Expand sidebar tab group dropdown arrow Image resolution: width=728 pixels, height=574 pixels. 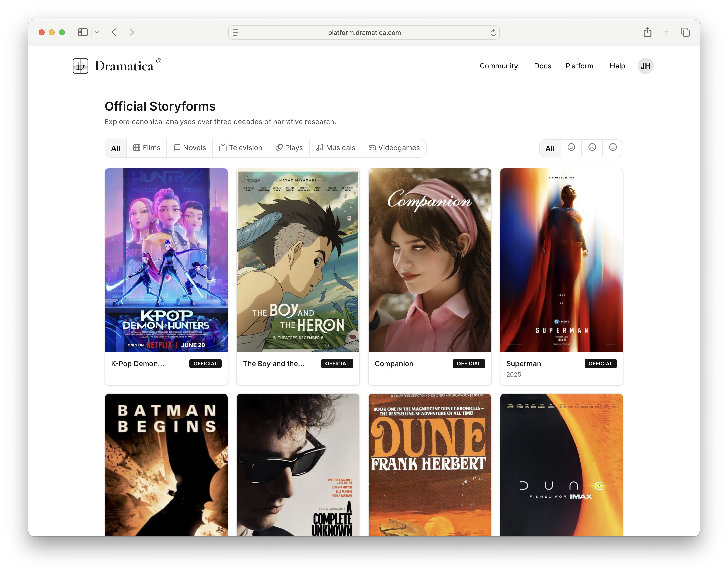97,32
